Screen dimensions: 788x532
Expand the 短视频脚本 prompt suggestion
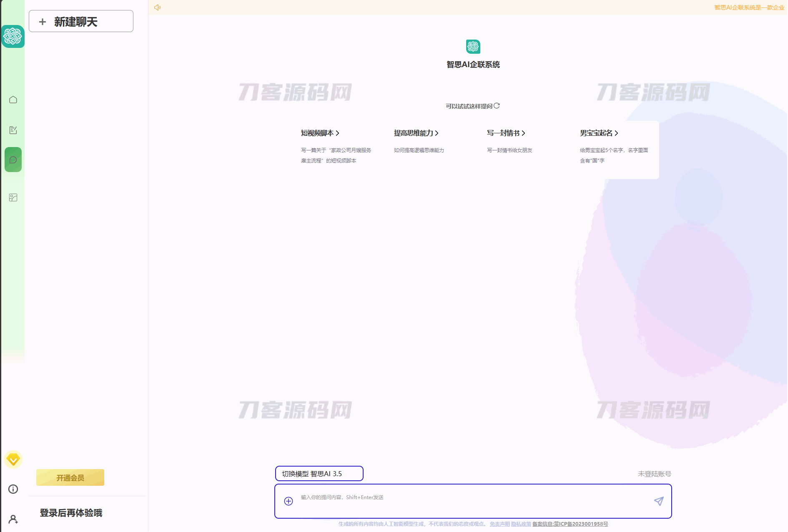[320, 133]
